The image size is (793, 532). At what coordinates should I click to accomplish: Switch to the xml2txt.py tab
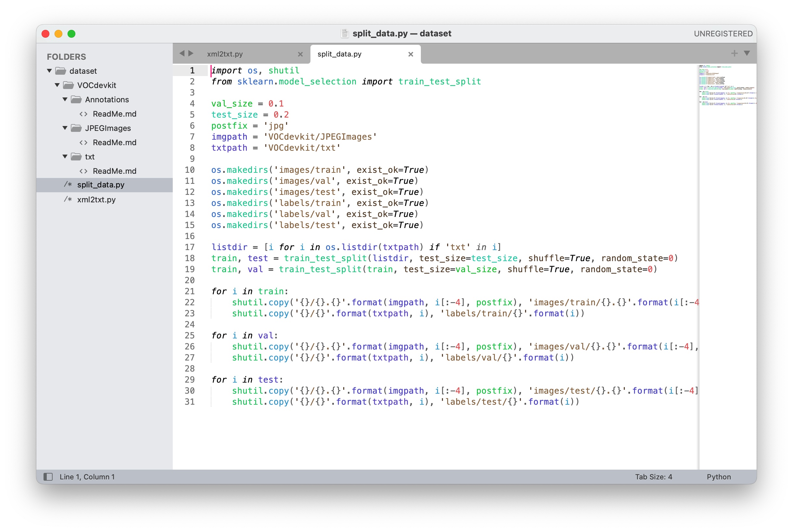pyautogui.click(x=225, y=54)
